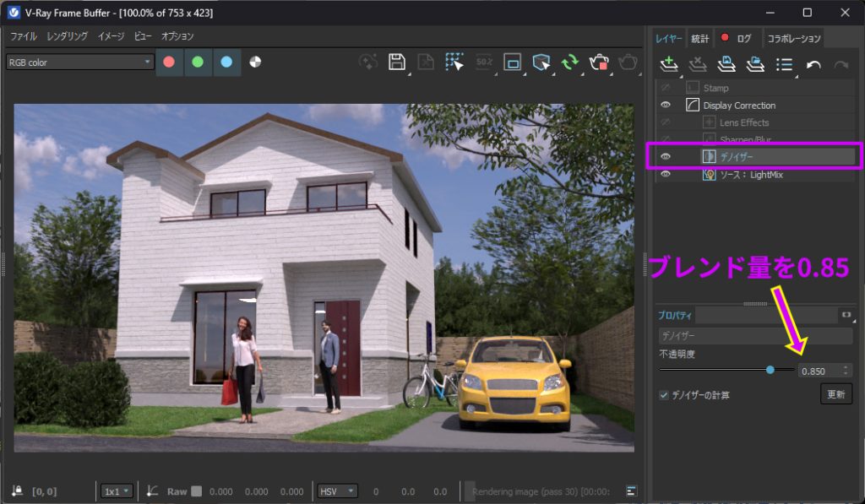This screenshot has height=504, width=865.
Task: Toggle the red channel button
Action: (x=169, y=62)
